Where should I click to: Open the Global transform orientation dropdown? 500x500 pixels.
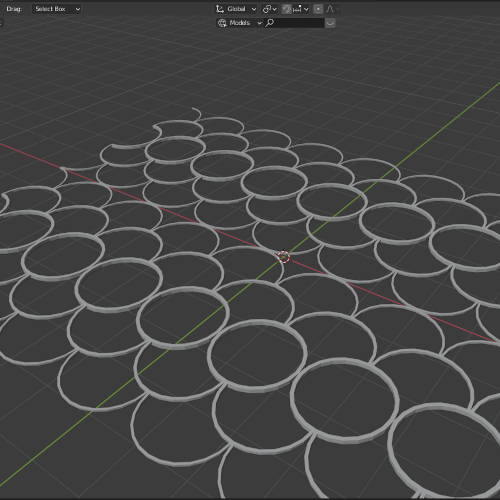(236, 9)
